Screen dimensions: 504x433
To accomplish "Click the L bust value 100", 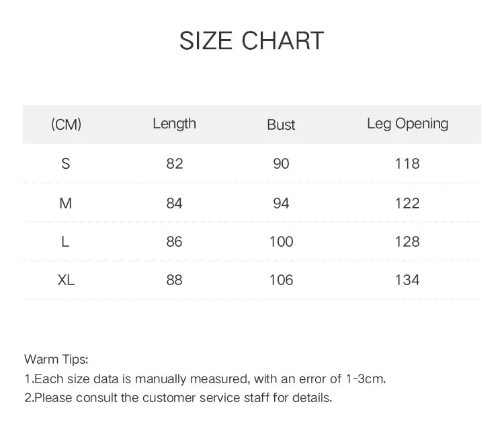I will (282, 241).
